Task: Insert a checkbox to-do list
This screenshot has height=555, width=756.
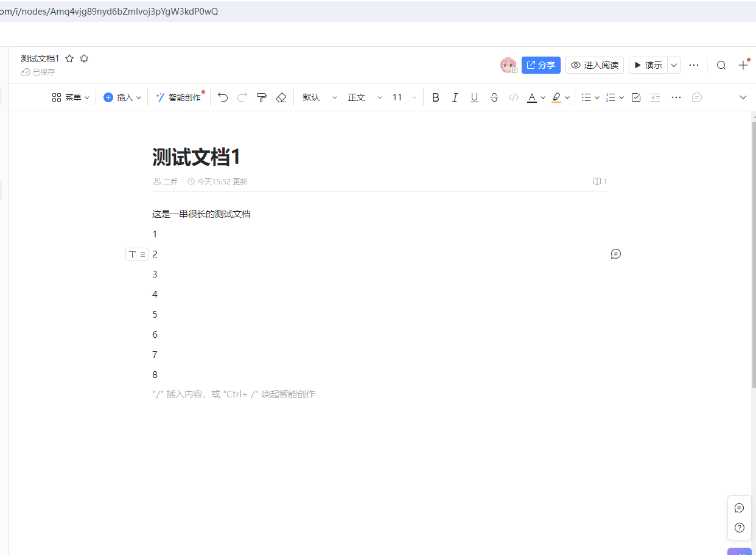Action: click(636, 97)
